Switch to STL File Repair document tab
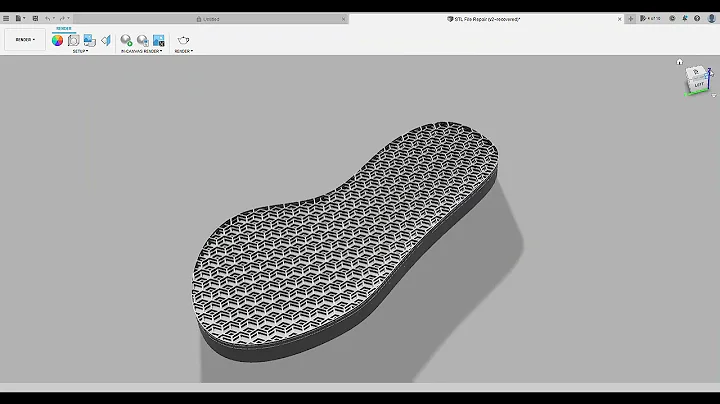This screenshot has height=404, width=720. (484, 19)
